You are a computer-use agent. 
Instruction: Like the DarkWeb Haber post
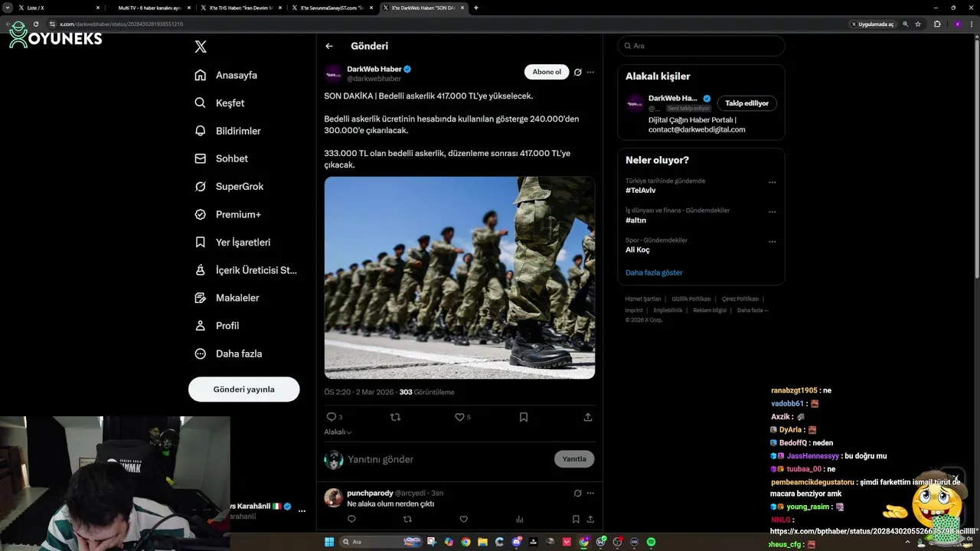[x=459, y=417]
